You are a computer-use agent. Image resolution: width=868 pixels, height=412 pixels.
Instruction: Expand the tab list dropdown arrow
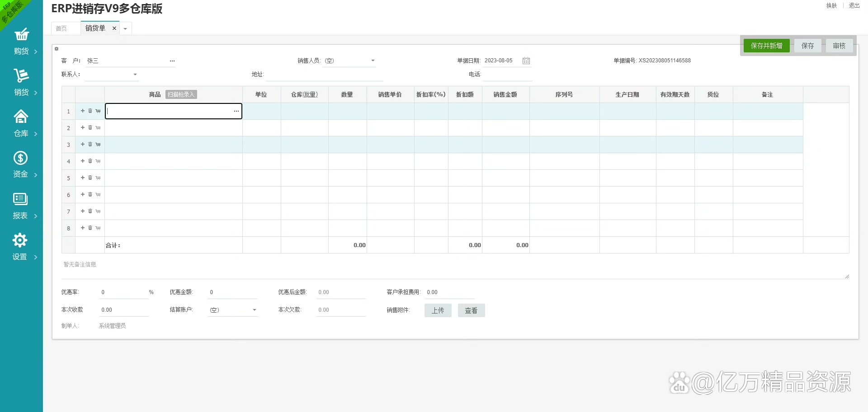[125, 29]
